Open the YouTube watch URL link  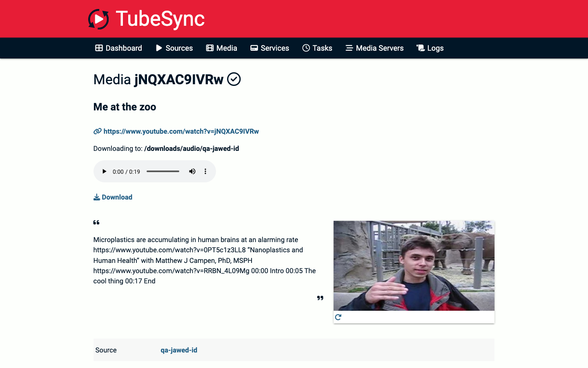[181, 131]
